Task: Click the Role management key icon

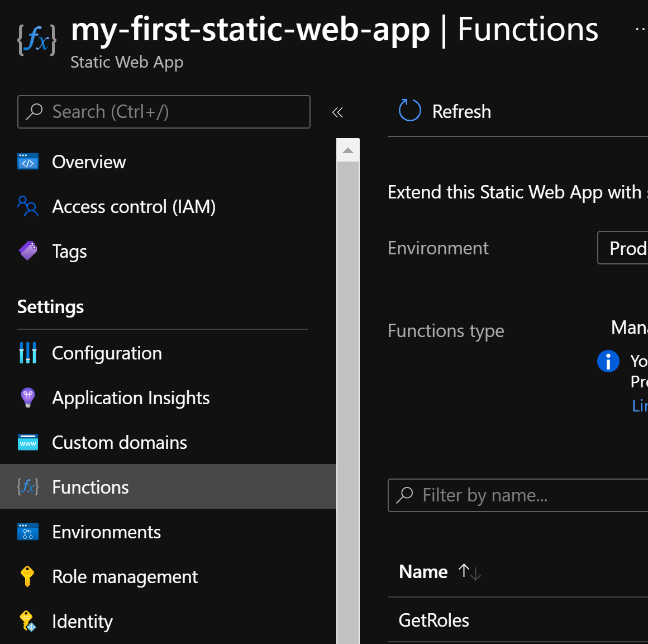Action: click(x=27, y=576)
